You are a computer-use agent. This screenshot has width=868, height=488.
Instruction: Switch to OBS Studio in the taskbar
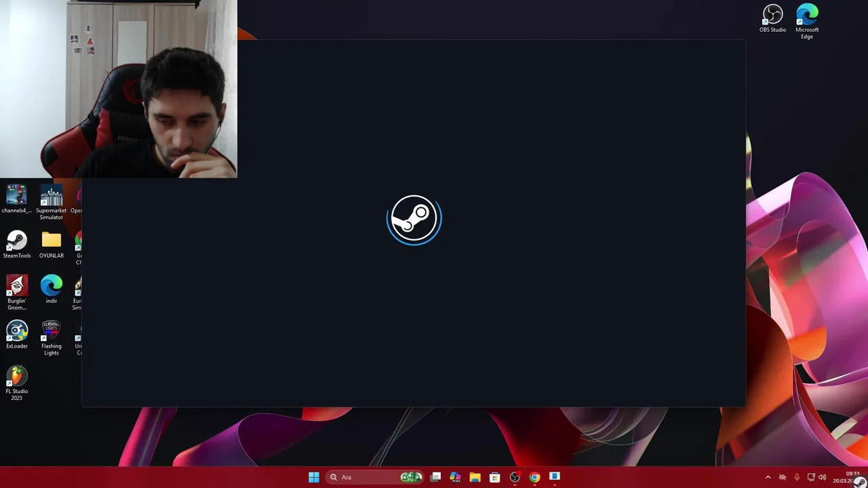[515, 477]
